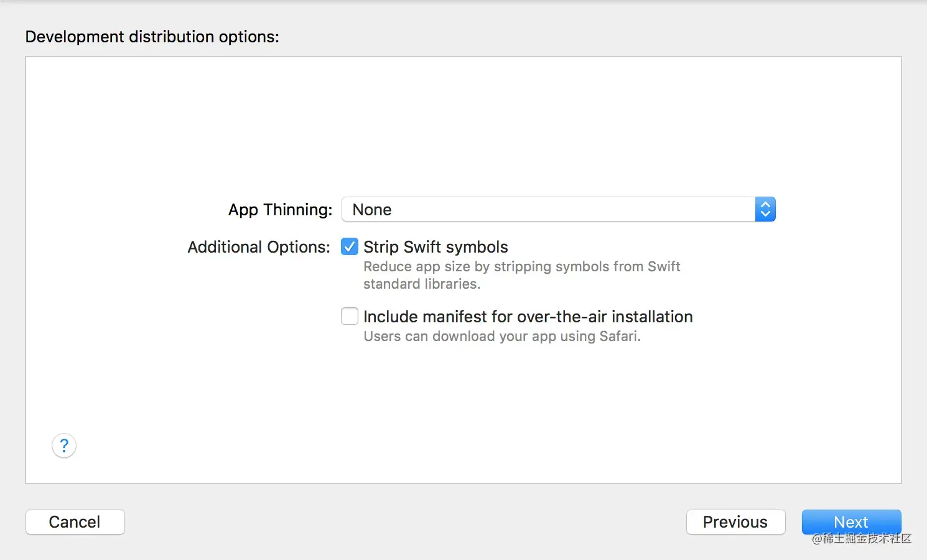
Task: Select the word None in App Thinning
Action: point(372,210)
